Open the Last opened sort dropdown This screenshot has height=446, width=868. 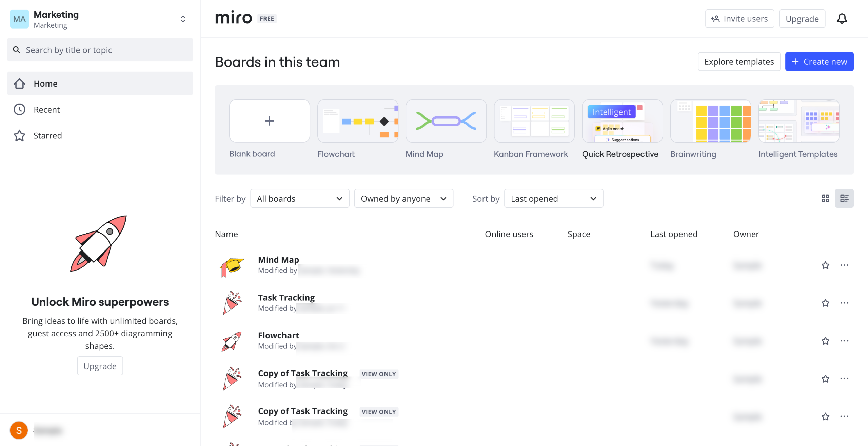[x=553, y=199]
